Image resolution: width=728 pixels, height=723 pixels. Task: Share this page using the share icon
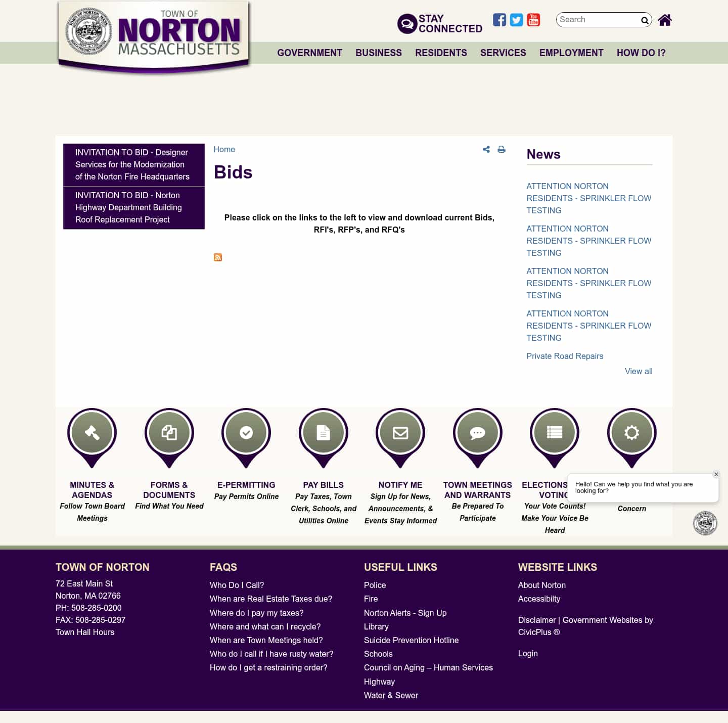coord(486,149)
